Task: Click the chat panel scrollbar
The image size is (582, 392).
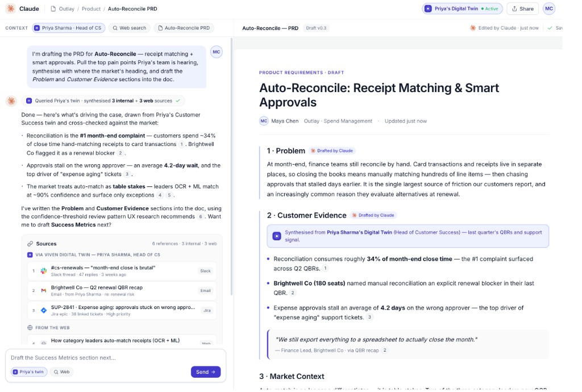Action: [232, 167]
